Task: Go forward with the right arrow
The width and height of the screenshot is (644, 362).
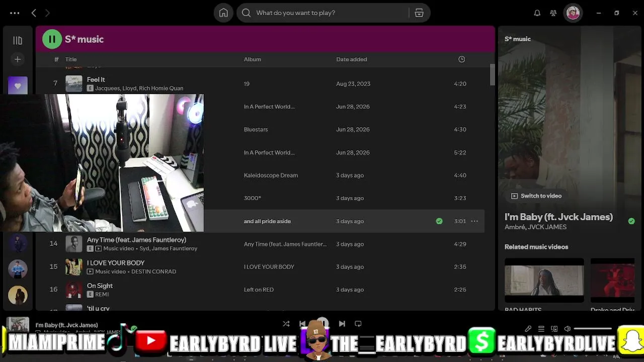Action: pyautogui.click(x=47, y=13)
